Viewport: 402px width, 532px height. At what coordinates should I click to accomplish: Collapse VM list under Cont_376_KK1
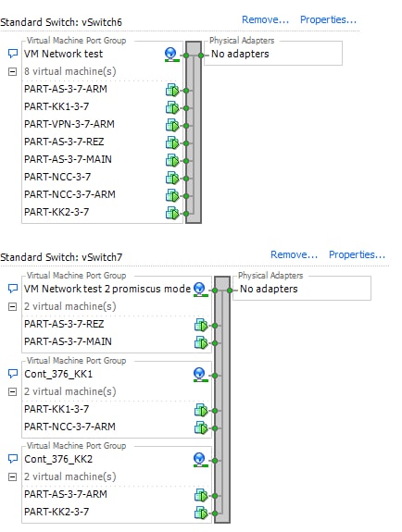pyautogui.click(x=12, y=392)
